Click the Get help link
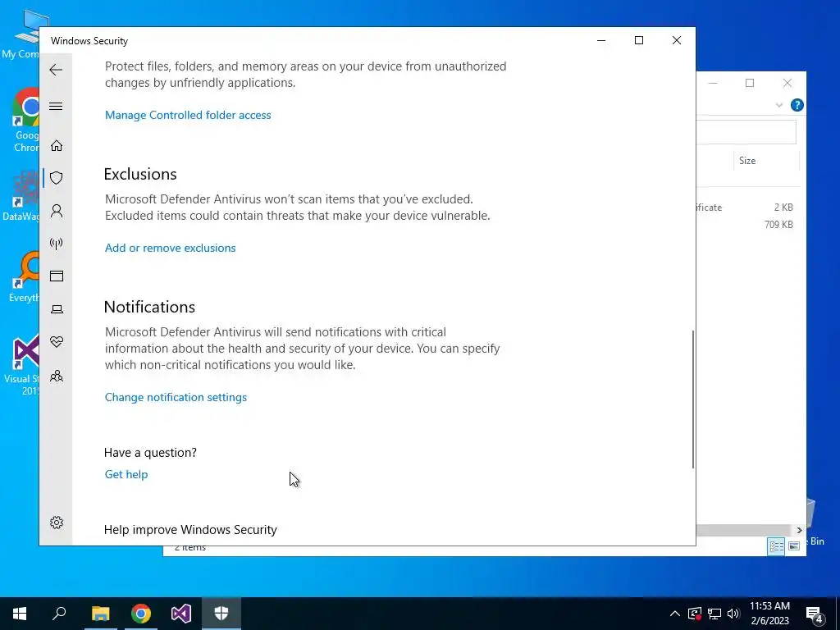Image resolution: width=840 pixels, height=630 pixels. pos(126,475)
